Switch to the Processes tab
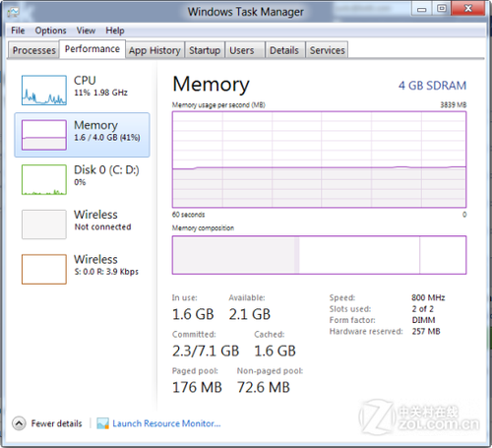This screenshot has width=492, height=448. (x=33, y=50)
